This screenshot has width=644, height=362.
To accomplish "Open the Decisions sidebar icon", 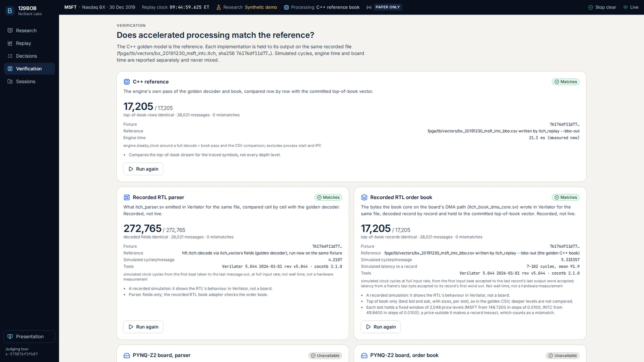I will tap(10, 56).
